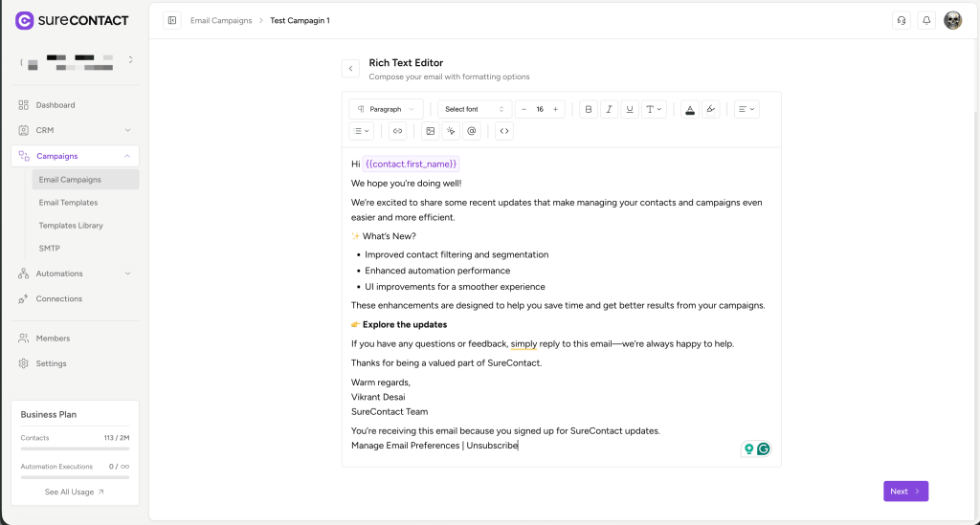Viewport: 980px width, 525px height.
Task: Click the Next button
Action: pyautogui.click(x=904, y=492)
